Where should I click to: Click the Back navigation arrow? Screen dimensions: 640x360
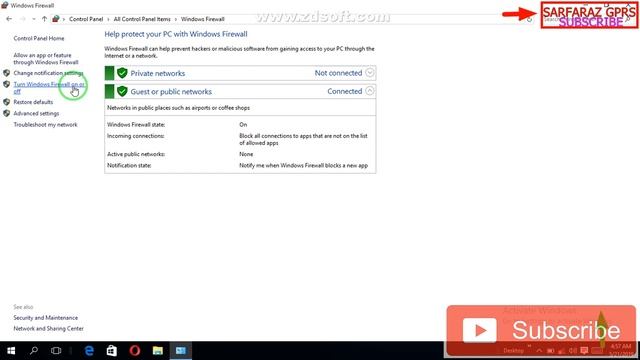click(9, 19)
